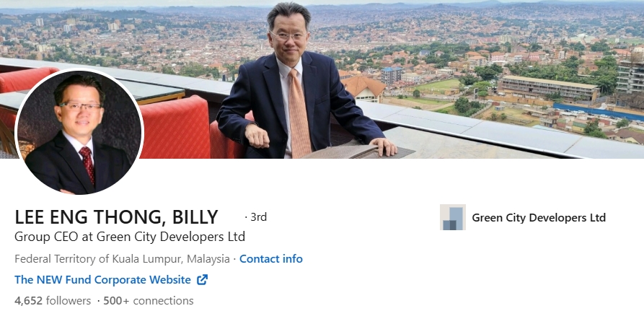Viewport: 644px width, 311px height.
Task: Click the red chair in the cover banner
Action: [x=175, y=127]
